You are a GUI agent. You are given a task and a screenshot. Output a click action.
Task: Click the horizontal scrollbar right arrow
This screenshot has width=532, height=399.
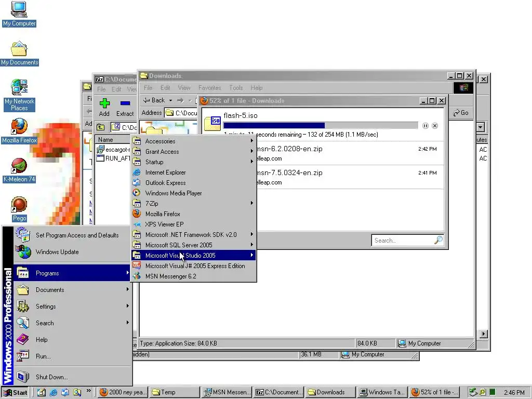click(x=483, y=334)
